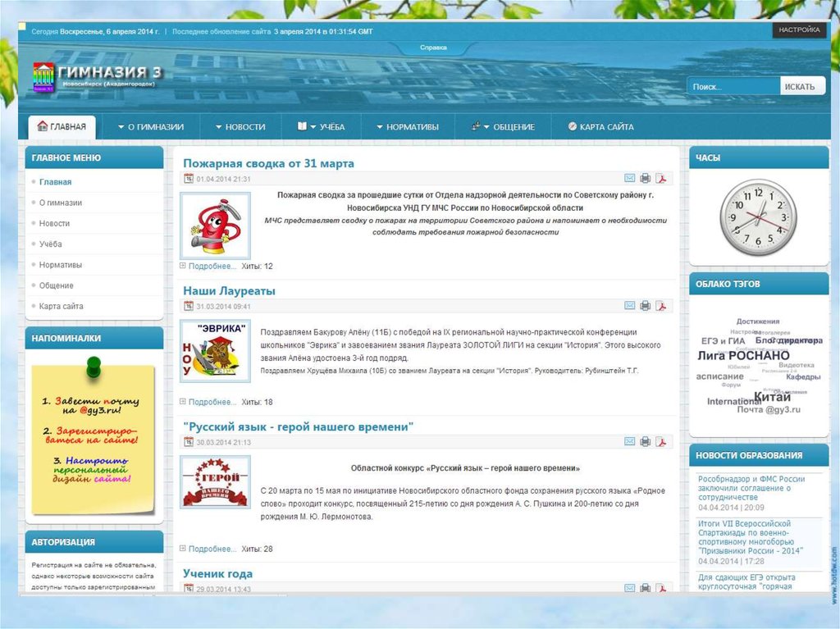Click the Лига РОСНАНО tag
Viewport: 840px width, 629px height.
(743, 356)
